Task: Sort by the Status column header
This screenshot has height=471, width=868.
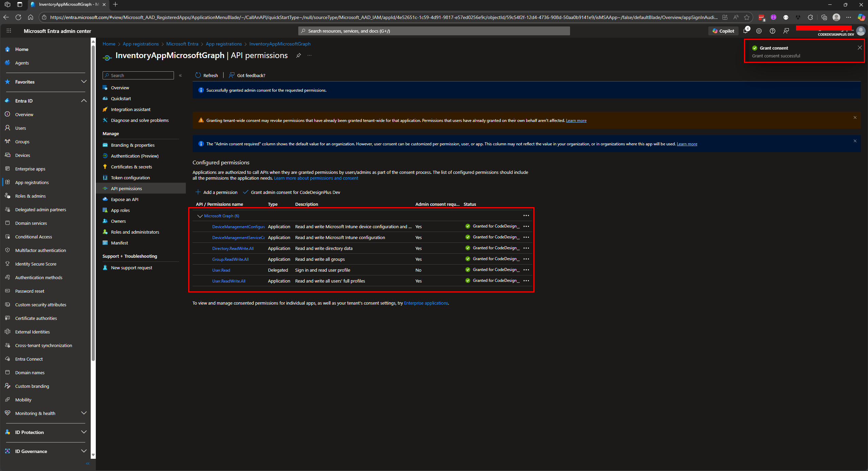Action: coord(470,204)
